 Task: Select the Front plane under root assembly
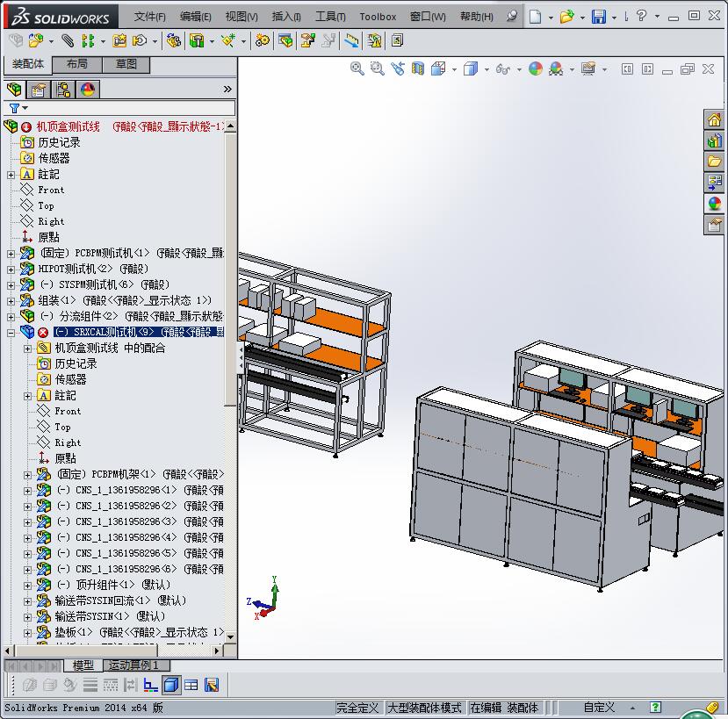[51, 190]
